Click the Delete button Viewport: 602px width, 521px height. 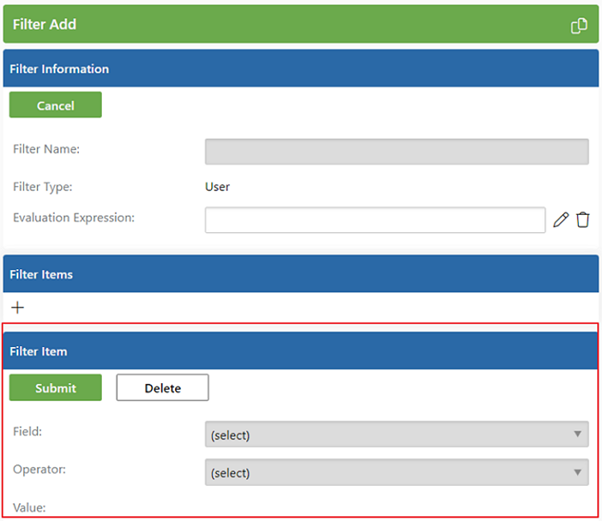[x=162, y=387]
